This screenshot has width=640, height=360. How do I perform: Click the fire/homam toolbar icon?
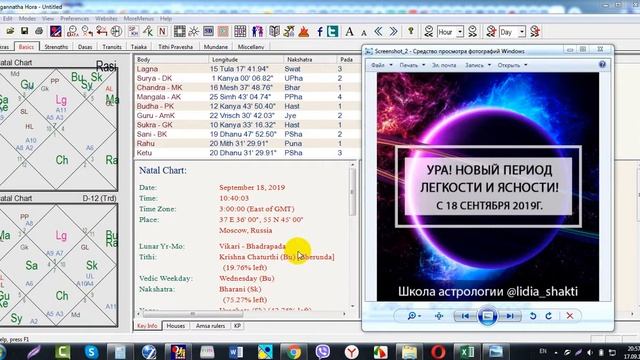point(303,31)
